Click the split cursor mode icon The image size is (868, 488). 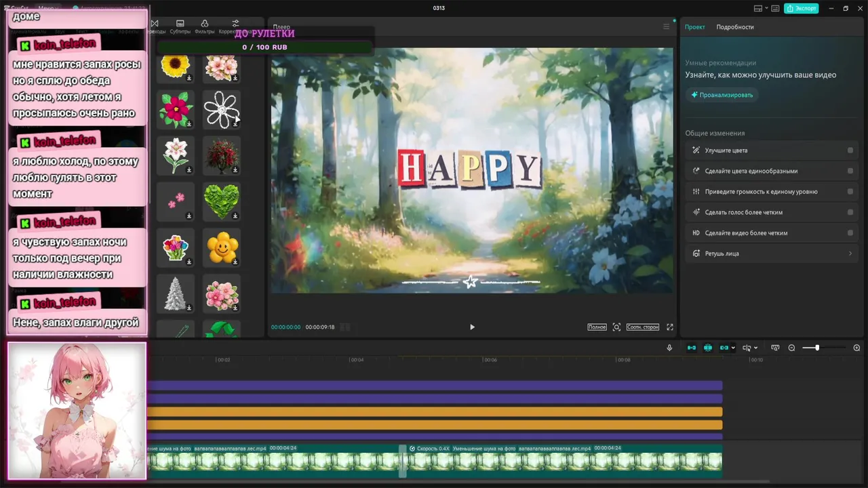pyautogui.click(x=747, y=348)
